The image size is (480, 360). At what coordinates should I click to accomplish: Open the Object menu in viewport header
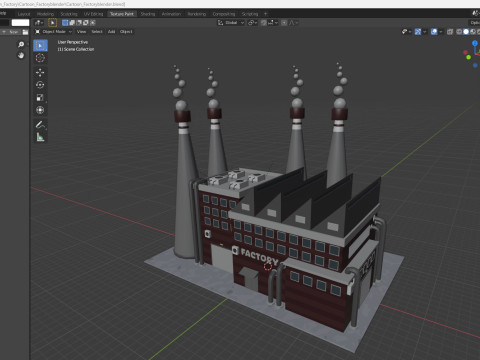pos(126,32)
